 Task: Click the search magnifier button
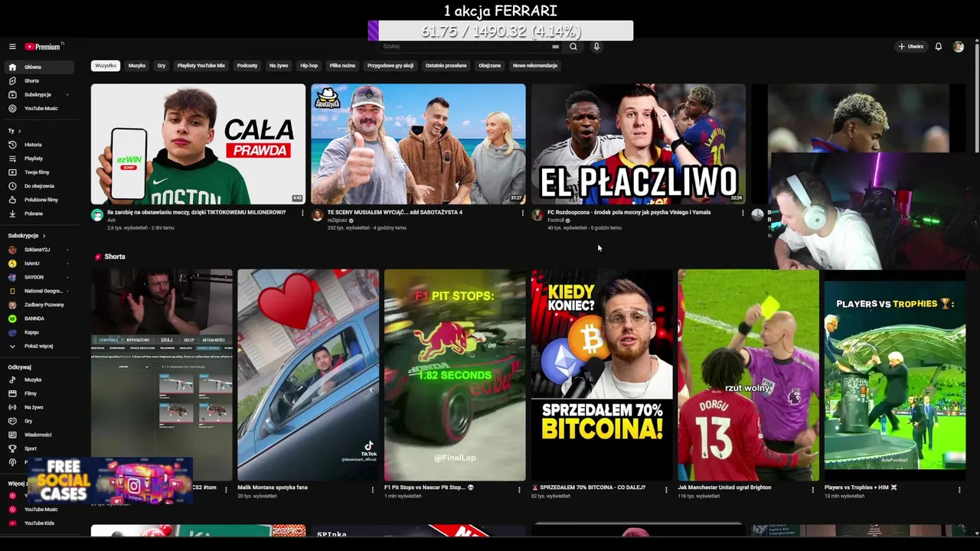[x=573, y=47]
